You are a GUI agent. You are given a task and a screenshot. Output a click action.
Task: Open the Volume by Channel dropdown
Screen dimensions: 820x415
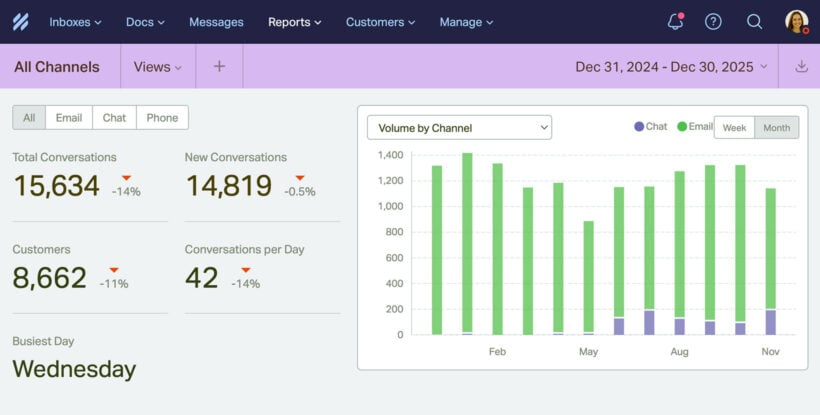click(x=459, y=128)
